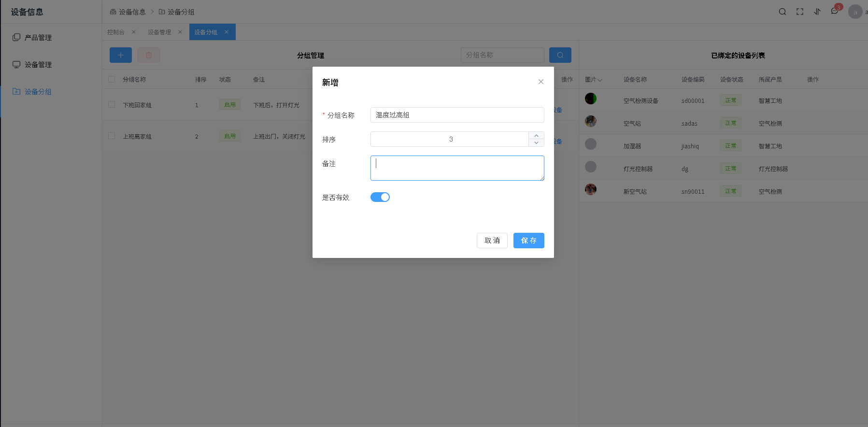Image resolution: width=868 pixels, height=427 pixels.
Task: Check the 下班回家组 row checkbox
Action: tap(112, 104)
